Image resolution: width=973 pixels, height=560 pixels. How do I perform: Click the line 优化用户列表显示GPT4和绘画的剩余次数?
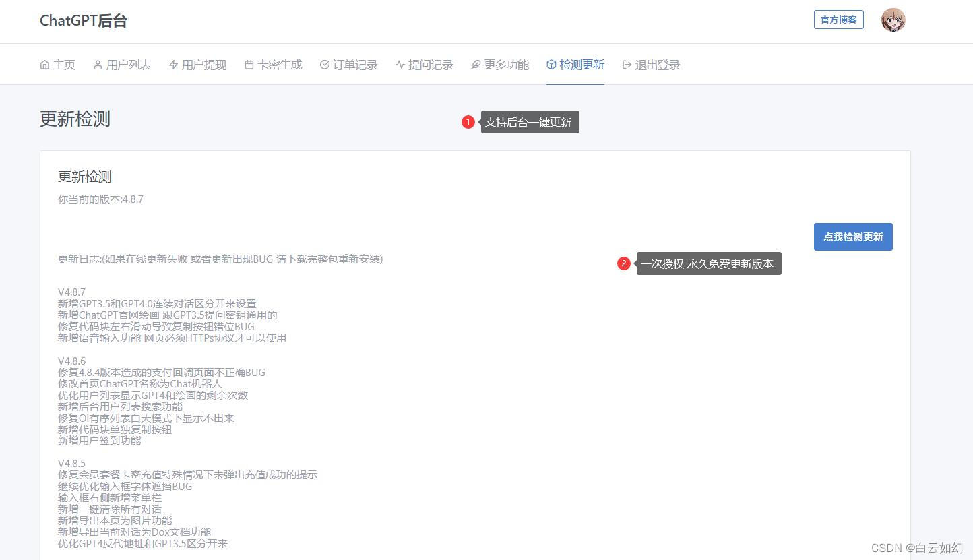coord(153,396)
